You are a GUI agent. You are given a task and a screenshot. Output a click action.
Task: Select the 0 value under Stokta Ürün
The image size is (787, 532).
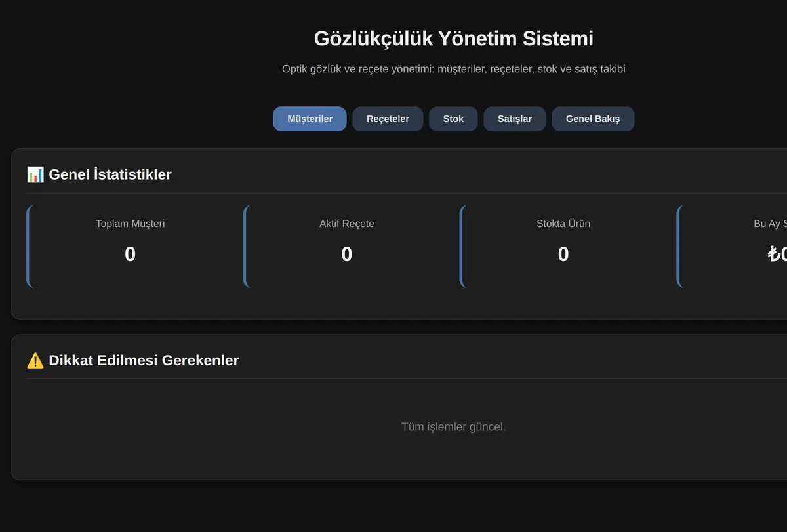click(x=563, y=255)
